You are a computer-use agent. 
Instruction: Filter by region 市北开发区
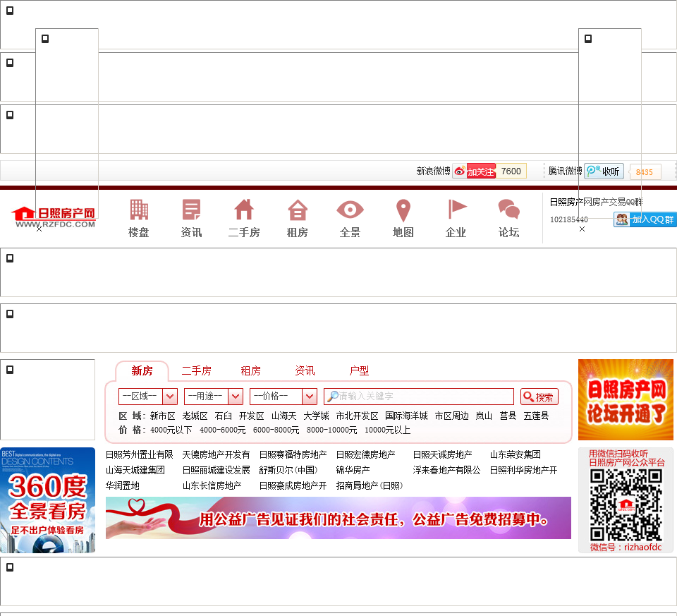pos(358,416)
